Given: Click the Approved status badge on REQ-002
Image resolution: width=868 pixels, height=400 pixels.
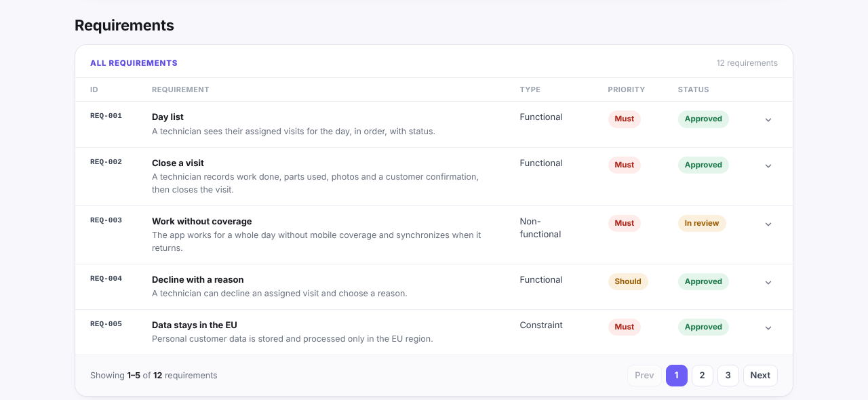Looking at the screenshot, I should pyautogui.click(x=703, y=165).
